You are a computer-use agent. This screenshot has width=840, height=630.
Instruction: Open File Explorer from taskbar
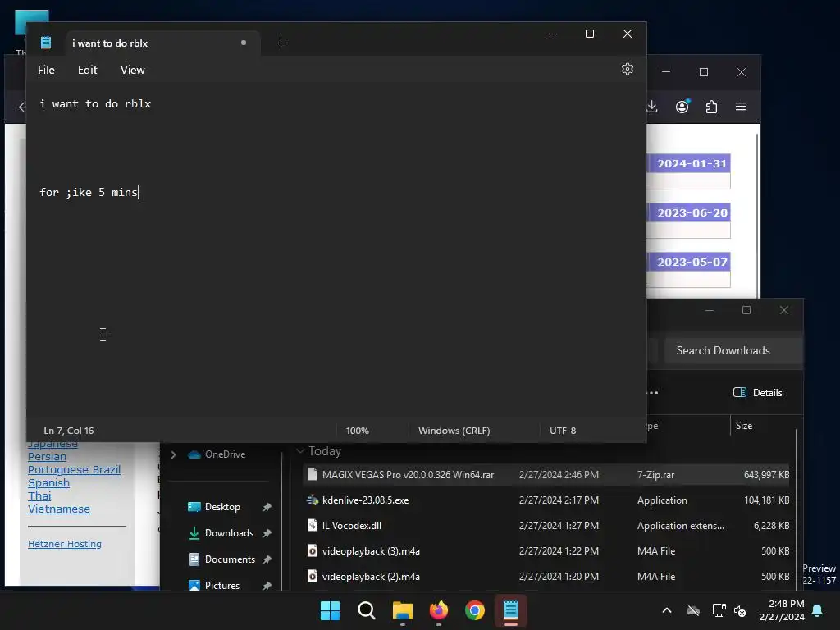pyautogui.click(x=402, y=610)
